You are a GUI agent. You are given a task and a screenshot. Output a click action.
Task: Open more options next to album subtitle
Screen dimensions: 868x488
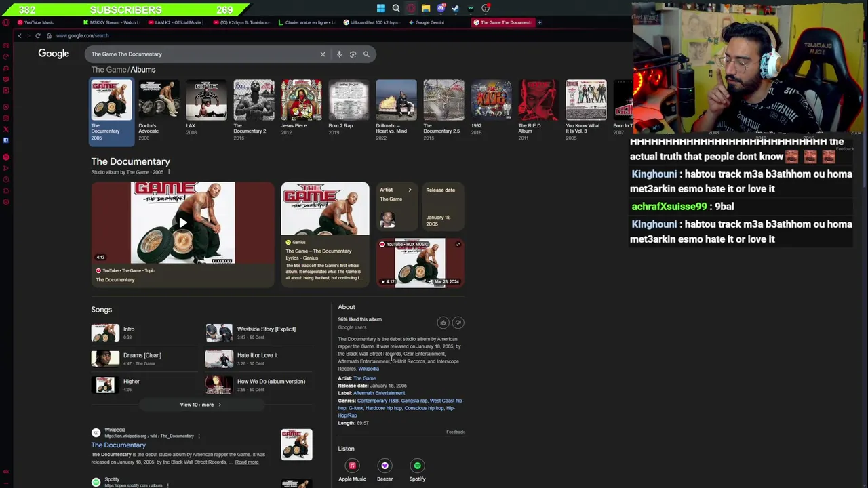tap(169, 172)
